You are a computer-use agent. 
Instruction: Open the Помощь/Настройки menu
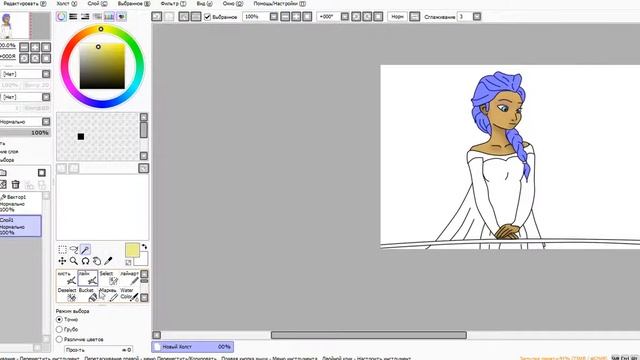pos(279,4)
